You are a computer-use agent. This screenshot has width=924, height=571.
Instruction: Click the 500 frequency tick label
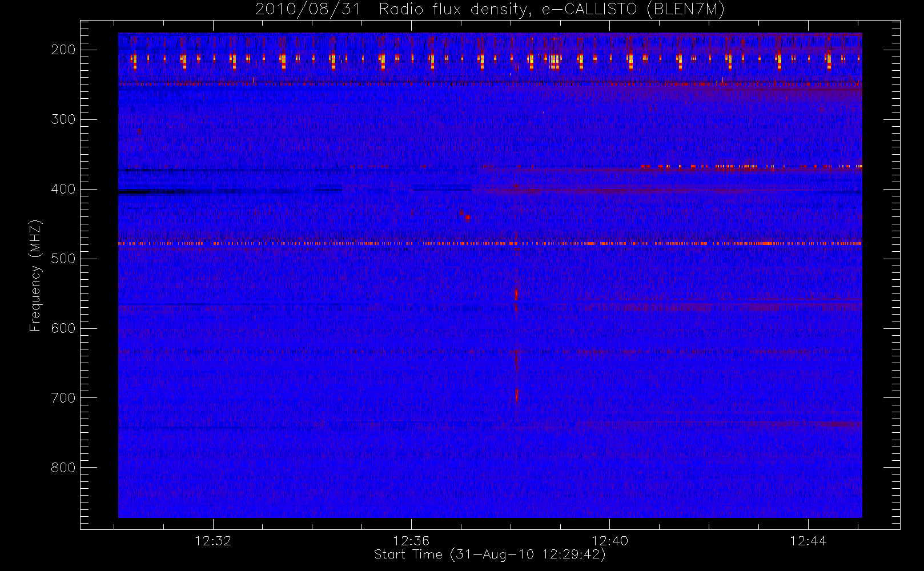(x=63, y=259)
